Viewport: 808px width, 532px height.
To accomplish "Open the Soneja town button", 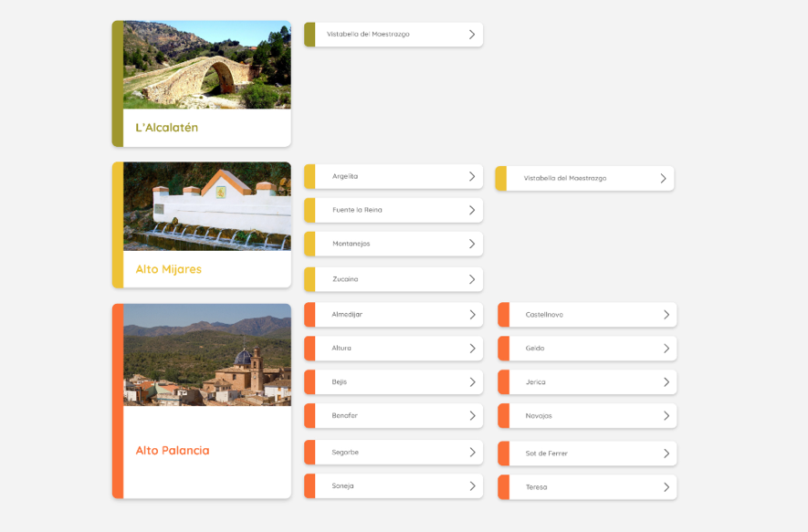I will tap(394, 486).
